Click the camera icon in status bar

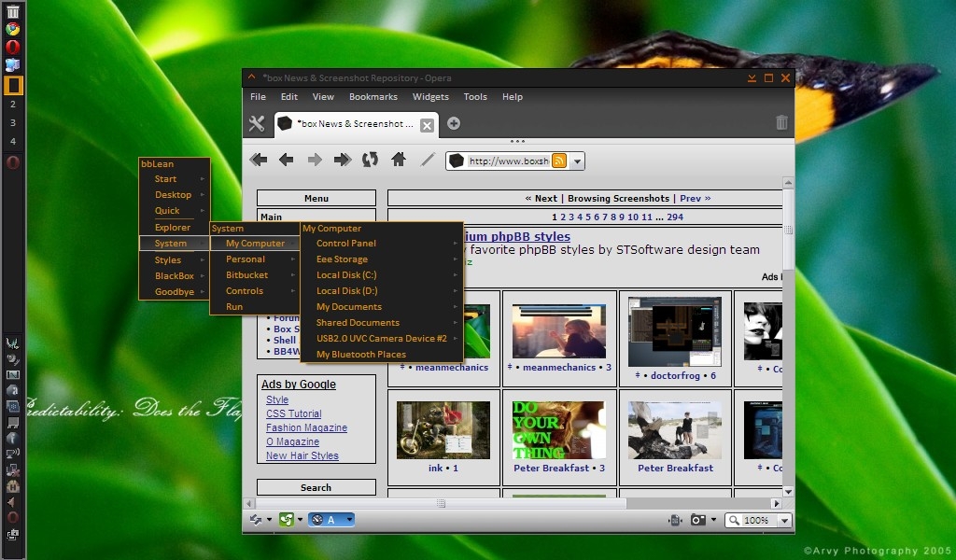click(x=697, y=520)
